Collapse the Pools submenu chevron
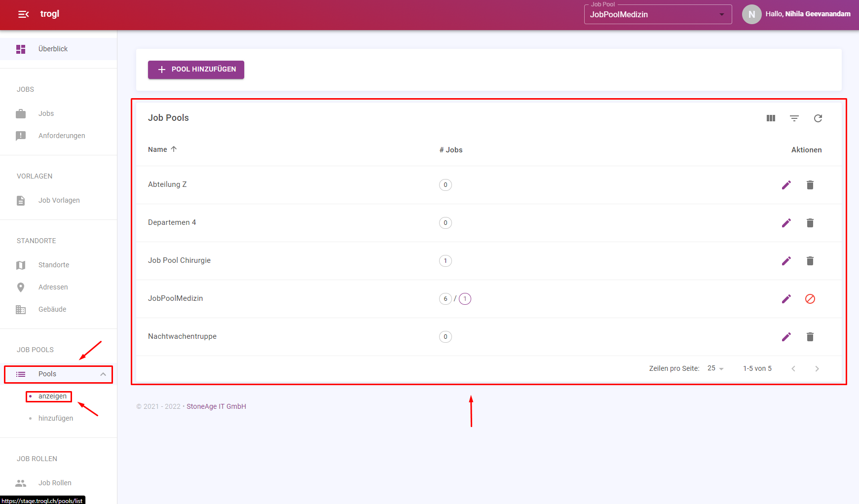This screenshot has height=504, width=859. (103, 374)
